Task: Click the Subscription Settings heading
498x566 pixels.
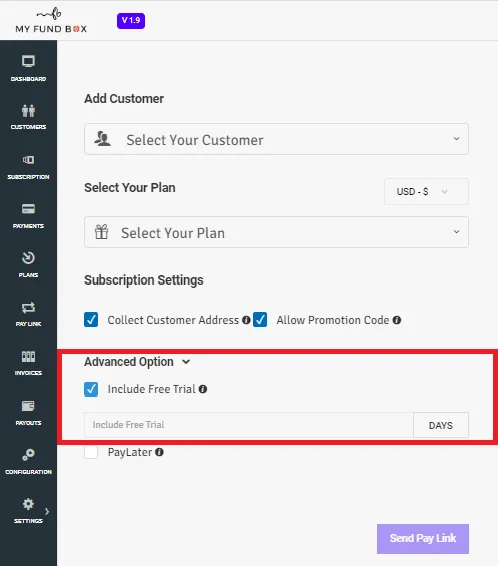Action: coord(144,280)
